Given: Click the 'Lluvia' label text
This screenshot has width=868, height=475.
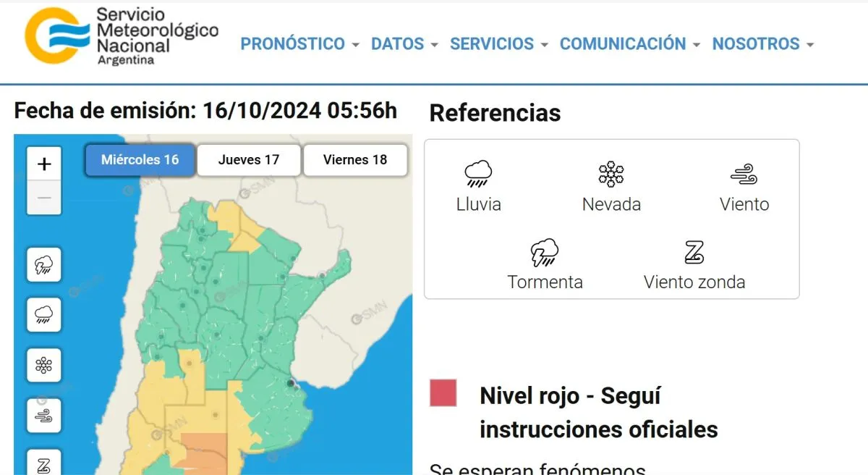Looking at the screenshot, I should (x=479, y=204).
